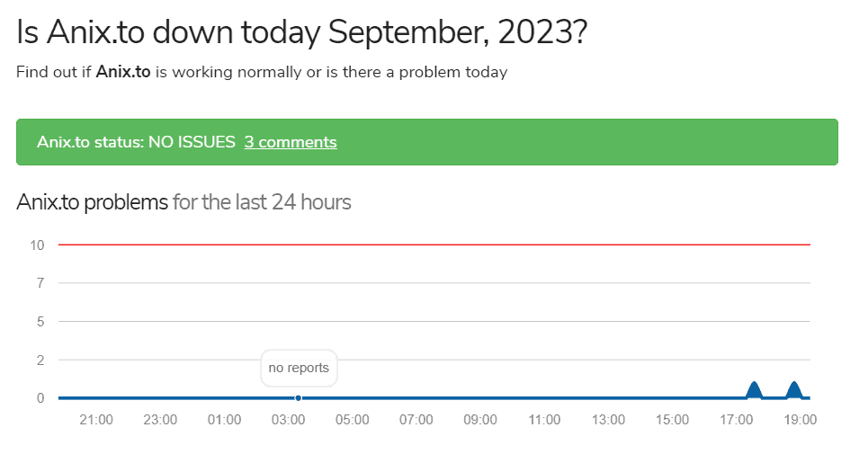Viewport: 868px width, 454px height.
Task: Click the first blue spike after 17:00
Action: pos(754,390)
